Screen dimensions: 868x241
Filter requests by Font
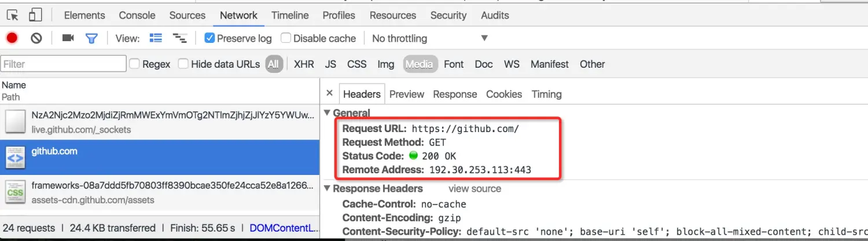click(454, 64)
